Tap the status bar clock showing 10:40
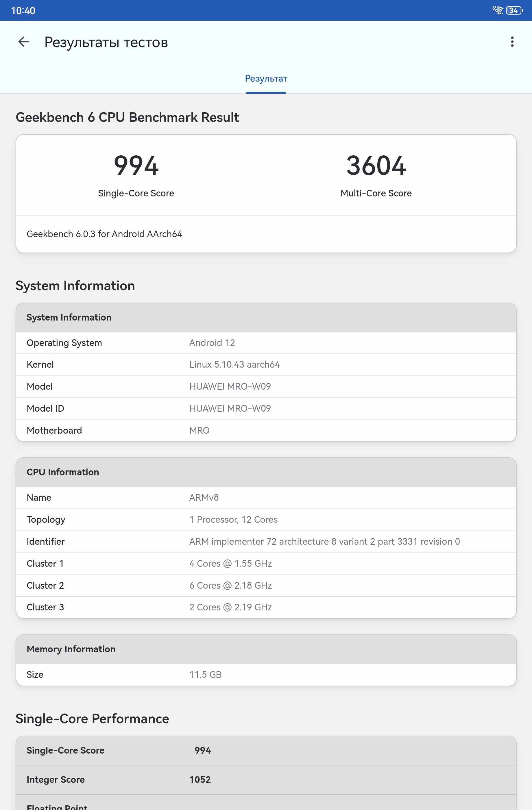532x810 pixels. tap(23, 10)
